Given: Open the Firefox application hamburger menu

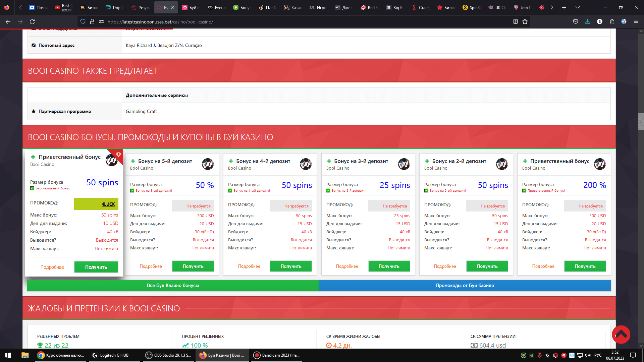Looking at the screenshot, I should pos(636,22).
